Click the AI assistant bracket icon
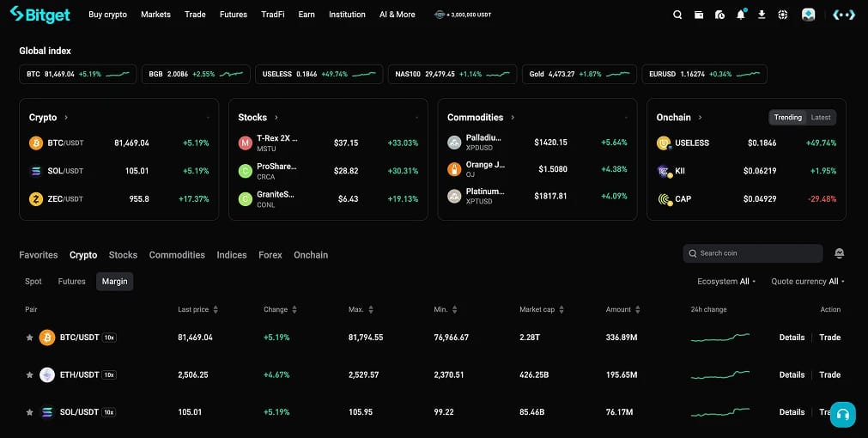Viewport: 868px width, 438px height. [x=844, y=15]
